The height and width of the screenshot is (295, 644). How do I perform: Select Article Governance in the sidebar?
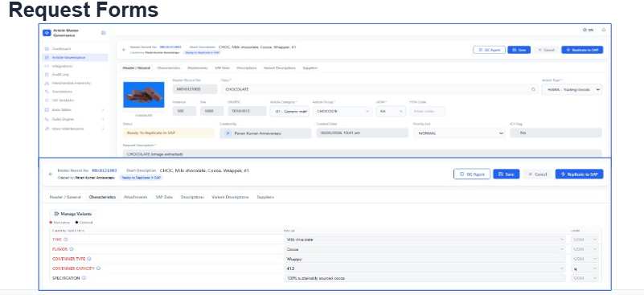[x=75, y=58]
